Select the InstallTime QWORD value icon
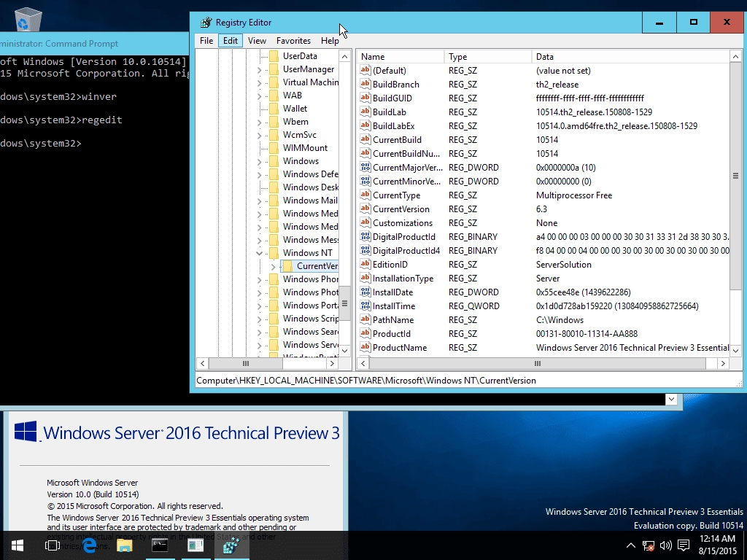Viewport: 747px width, 560px height. pos(365,306)
